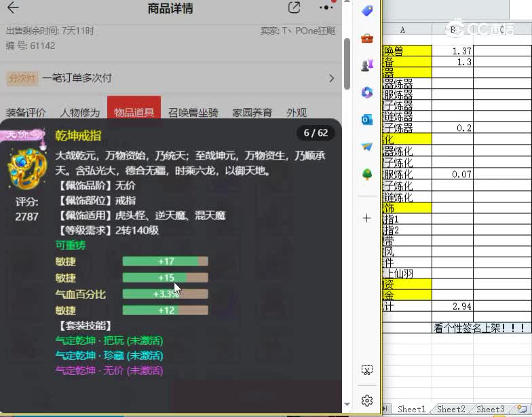Click the 6 / 62 item counter
532x417 pixels.
(x=316, y=133)
